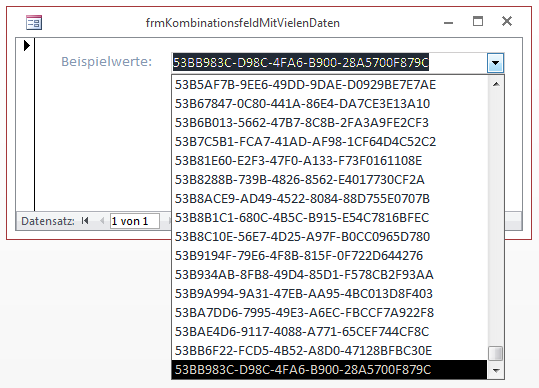The image size is (539, 388).
Task: Select entry 53B8B1C1-680C-4B5C-B915-E54C7816BFEC
Action: coord(329,218)
